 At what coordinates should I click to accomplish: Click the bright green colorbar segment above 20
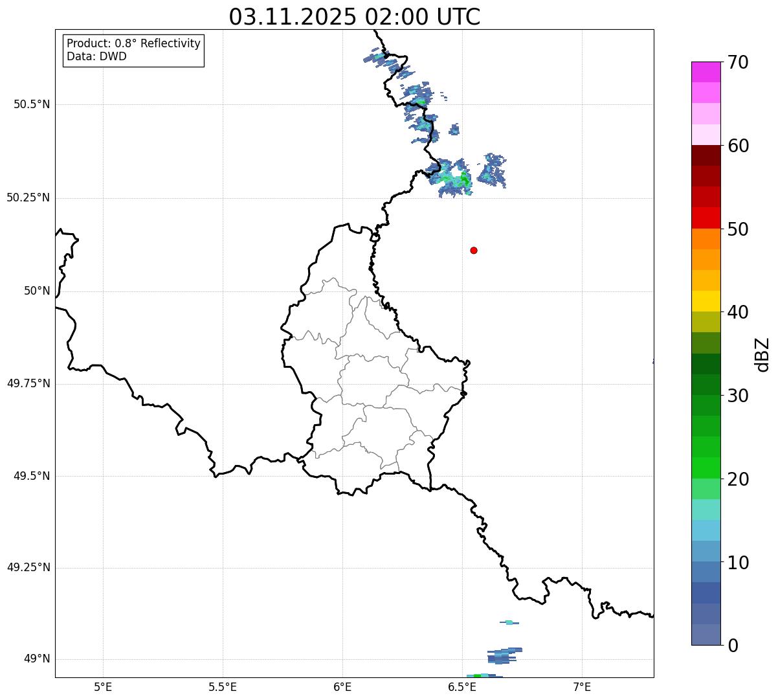click(x=706, y=468)
